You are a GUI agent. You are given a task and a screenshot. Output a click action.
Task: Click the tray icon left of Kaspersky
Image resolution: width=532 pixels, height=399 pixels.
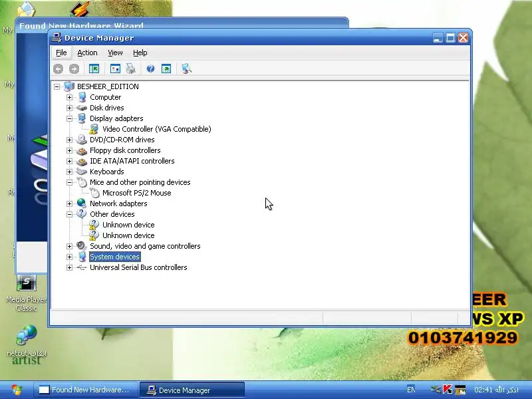(436, 390)
